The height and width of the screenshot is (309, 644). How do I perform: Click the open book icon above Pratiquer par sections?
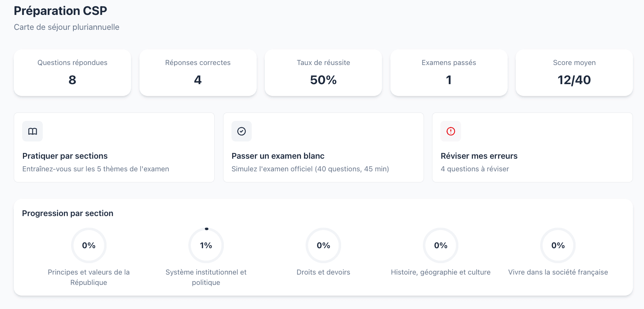32,131
